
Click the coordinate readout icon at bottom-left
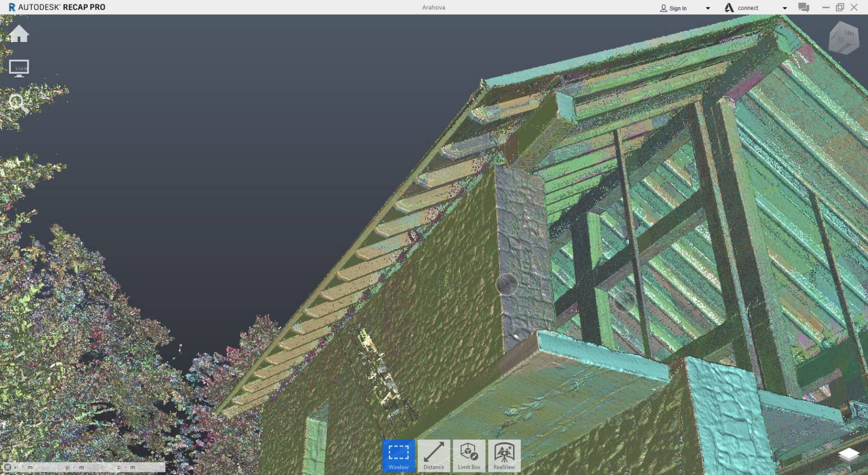pos(8,467)
